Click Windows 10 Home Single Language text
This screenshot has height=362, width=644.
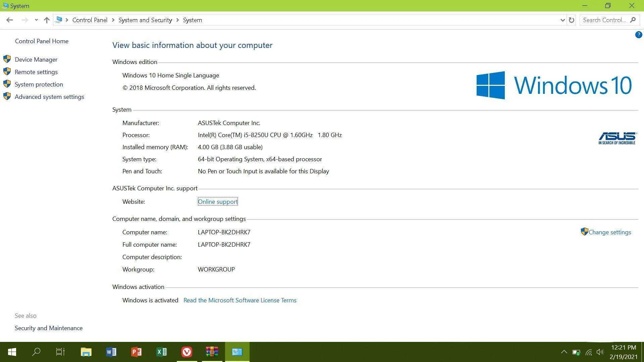tap(171, 75)
